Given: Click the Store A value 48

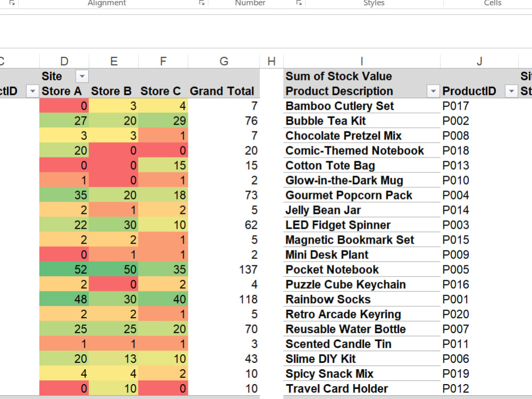Looking at the screenshot, I should tap(64, 300).
